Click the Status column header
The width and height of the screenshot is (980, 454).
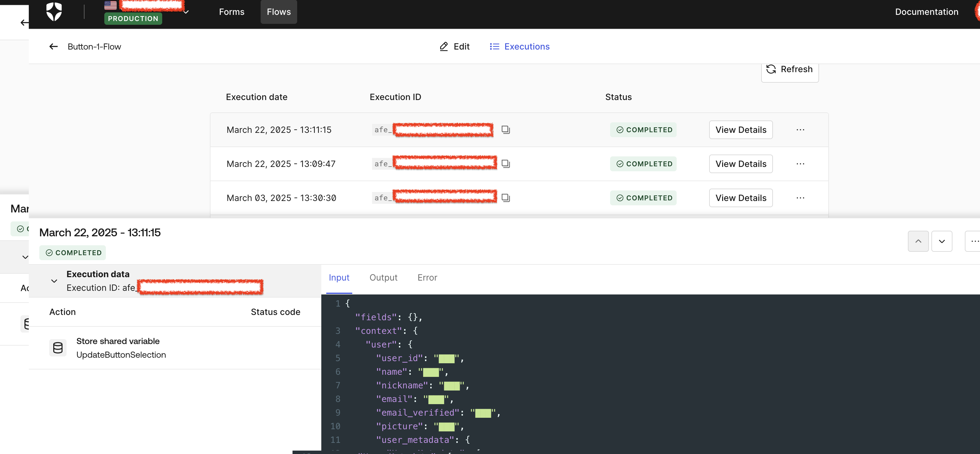pos(618,97)
